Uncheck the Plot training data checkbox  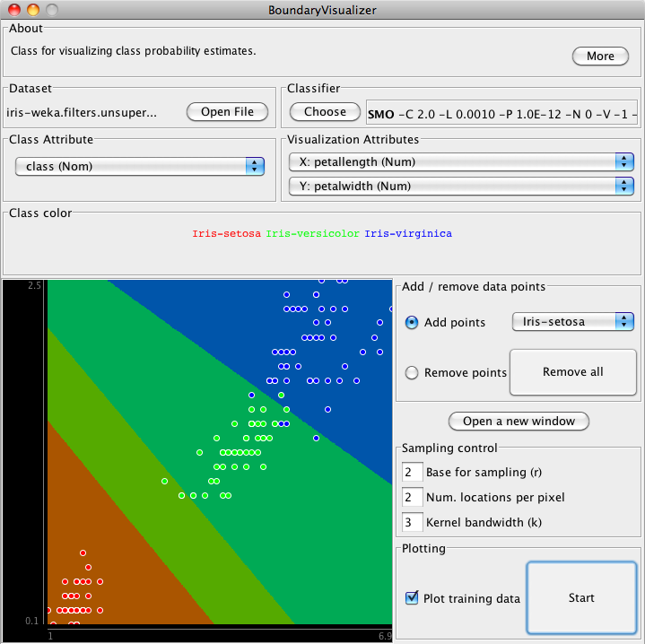(413, 597)
